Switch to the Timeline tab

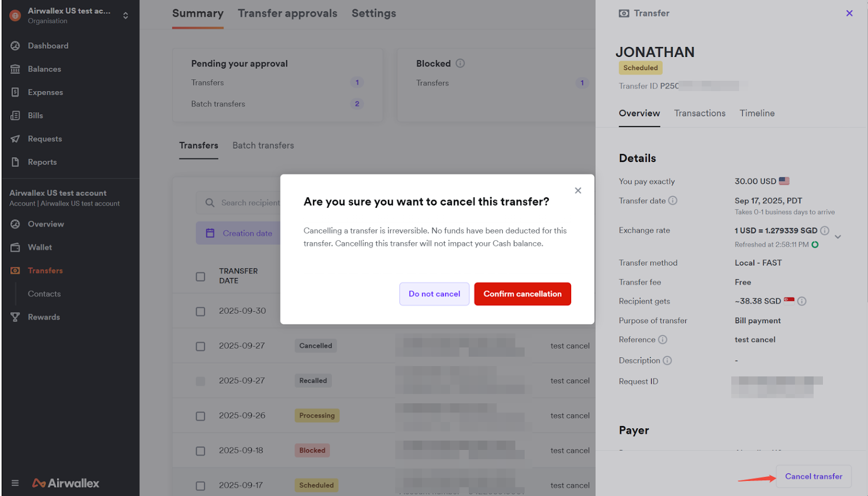[x=757, y=113]
